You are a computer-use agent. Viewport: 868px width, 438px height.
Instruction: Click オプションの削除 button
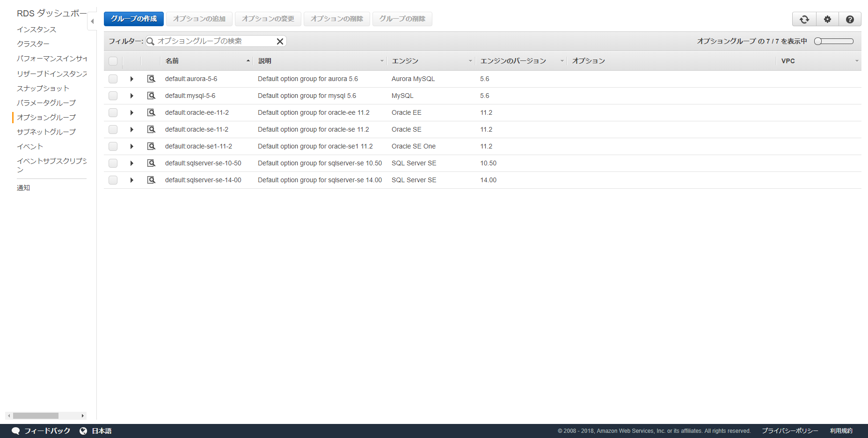[337, 19]
